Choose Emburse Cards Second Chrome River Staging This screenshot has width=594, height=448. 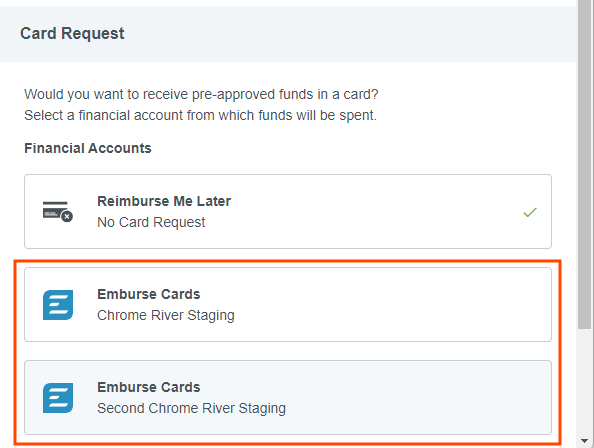click(288, 398)
